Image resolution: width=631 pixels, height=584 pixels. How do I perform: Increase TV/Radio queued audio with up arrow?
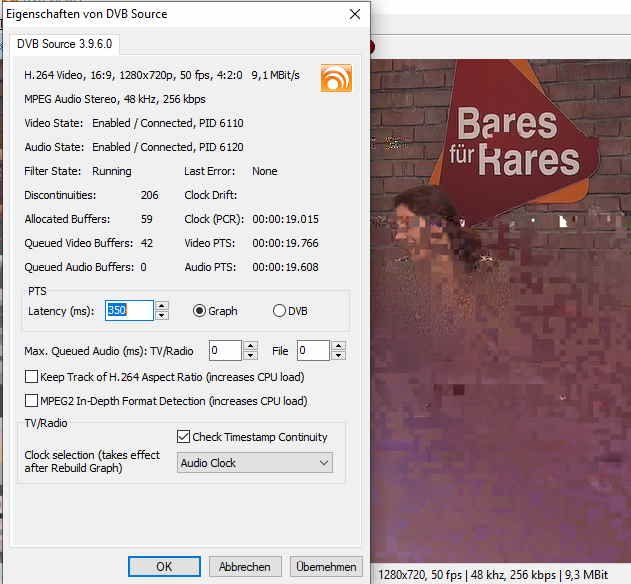(x=250, y=345)
